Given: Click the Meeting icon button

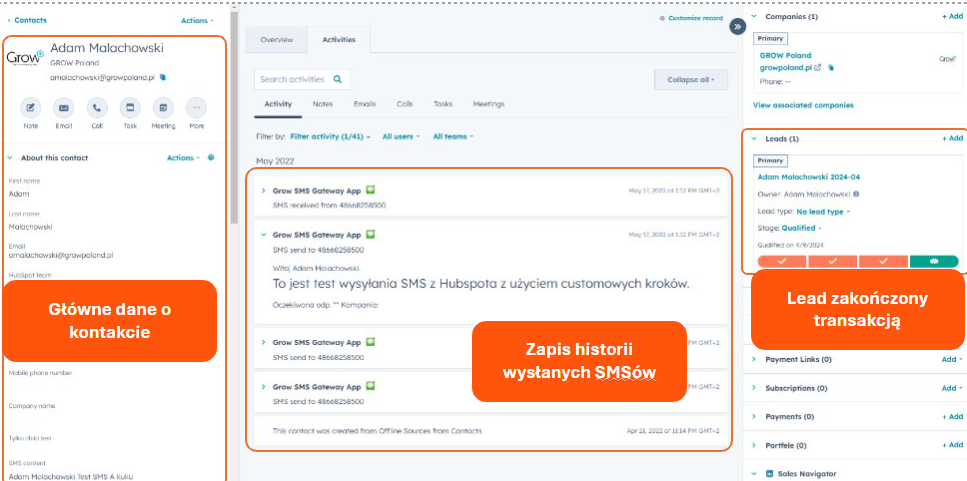Looking at the screenshot, I should click(163, 108).
